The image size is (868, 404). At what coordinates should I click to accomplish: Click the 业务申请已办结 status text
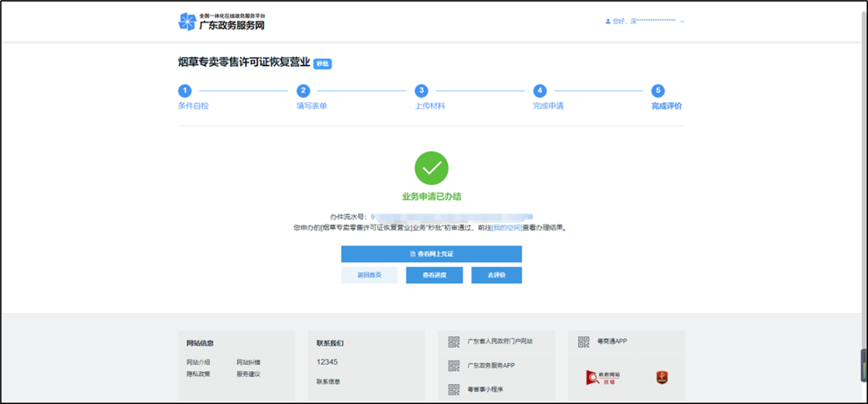[431, 197]
